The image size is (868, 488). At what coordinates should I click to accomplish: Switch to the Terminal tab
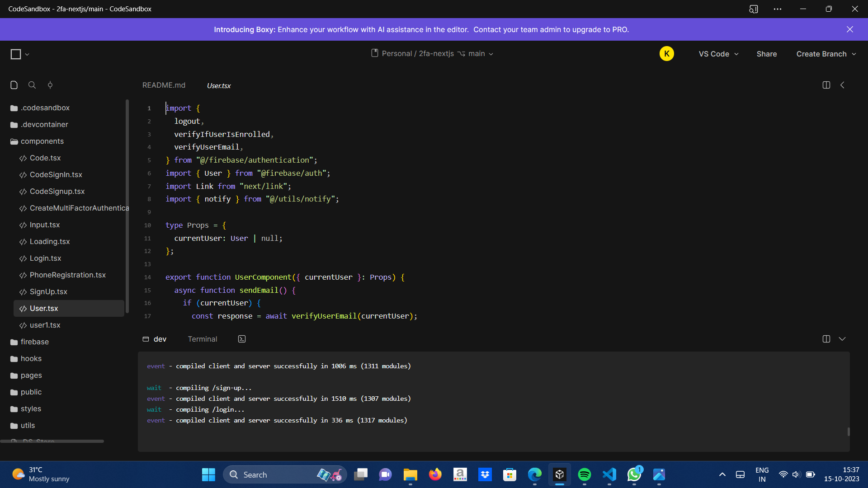tap(202, 339)
